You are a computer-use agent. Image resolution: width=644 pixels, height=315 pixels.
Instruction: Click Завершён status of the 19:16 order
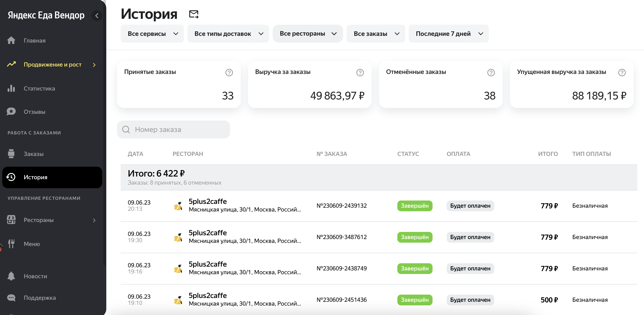(415, 268)
